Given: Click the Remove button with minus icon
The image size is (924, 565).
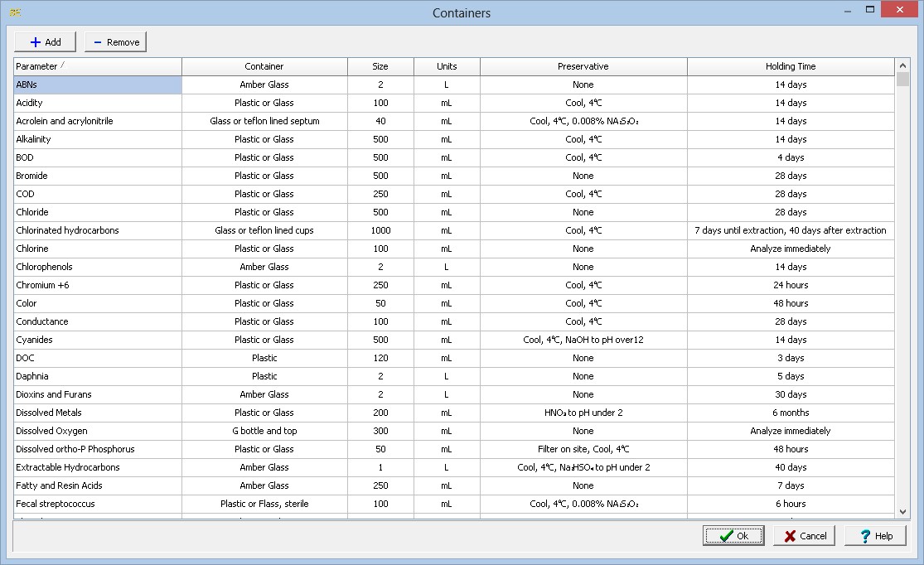Looking at the screenshot, I should click(x=115, y=42).
